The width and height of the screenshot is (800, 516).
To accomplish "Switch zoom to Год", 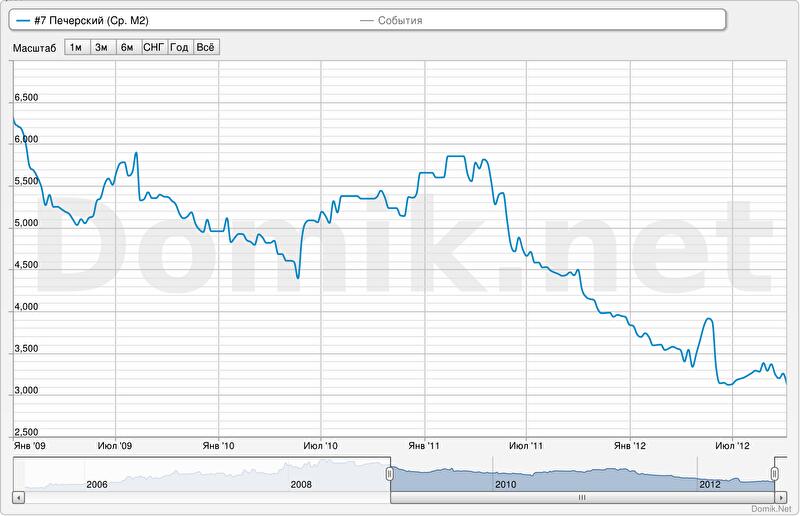I will (180, 47).
